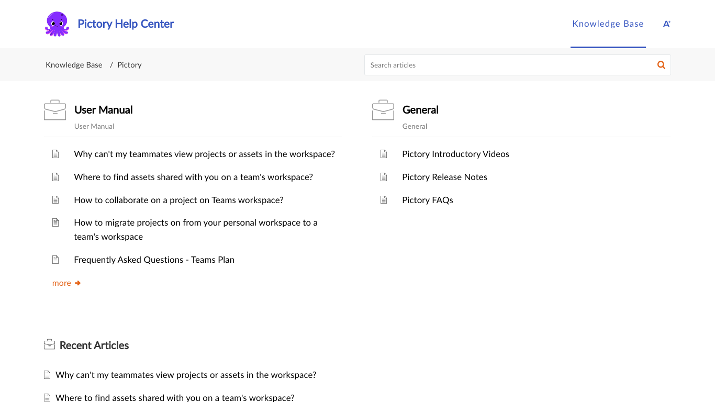Click document icon beside Pictory Introductory Videos
This screenshot has width=715, height=402.
383,154
